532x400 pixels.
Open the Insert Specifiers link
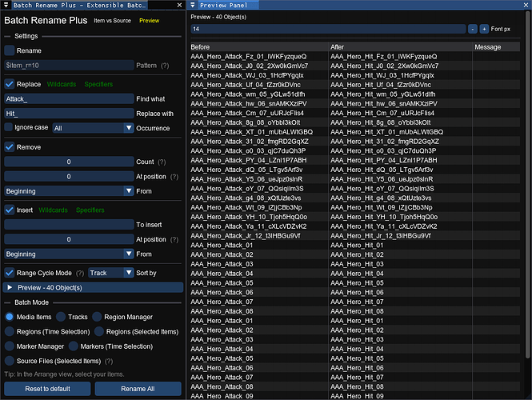(x=90, y=210)
